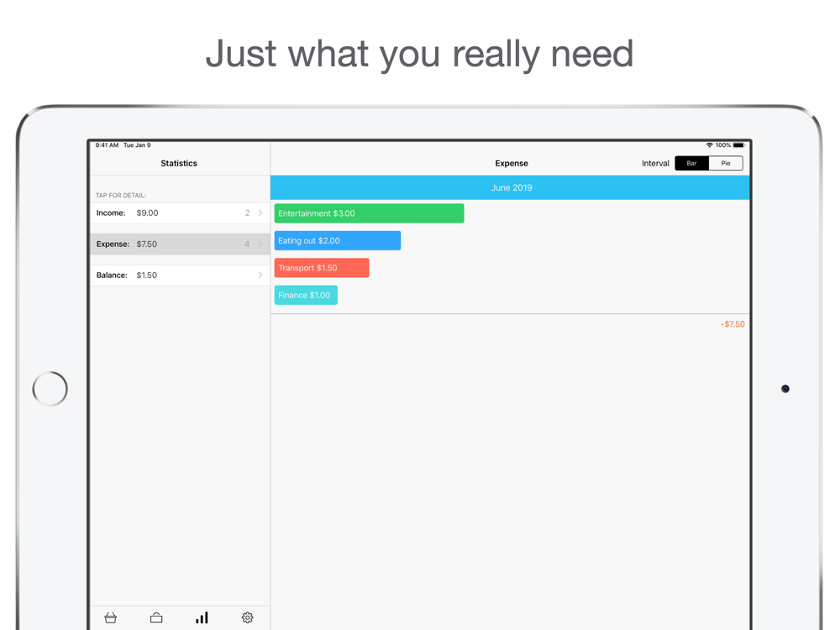The height and width of the screenshot is (630, 840).
Task: Switch chart to Pie view
Action: [x=726, y=164]
